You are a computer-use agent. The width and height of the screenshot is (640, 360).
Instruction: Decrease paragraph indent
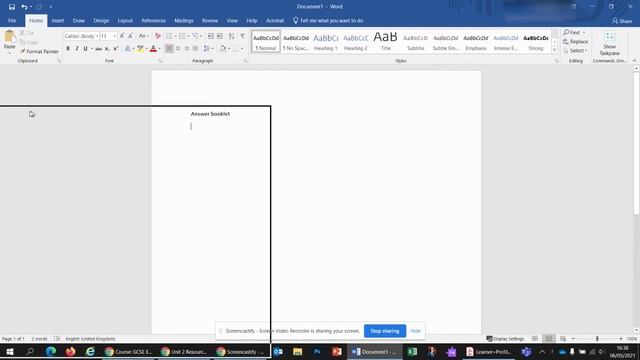click(x=211, y=36)
